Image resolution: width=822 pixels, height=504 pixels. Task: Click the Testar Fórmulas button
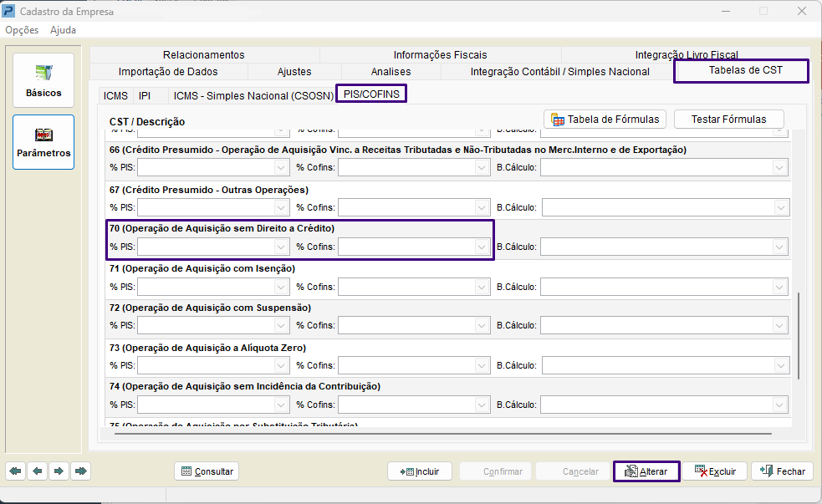(x=728, y=120)
